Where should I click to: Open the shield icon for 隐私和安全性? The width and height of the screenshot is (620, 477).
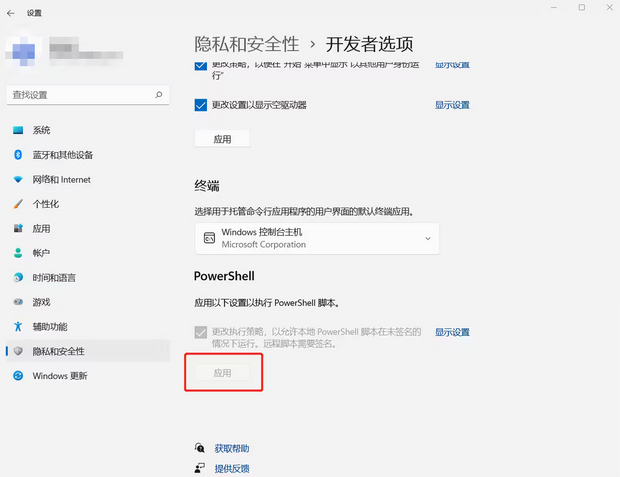click(x=18, y=351)
